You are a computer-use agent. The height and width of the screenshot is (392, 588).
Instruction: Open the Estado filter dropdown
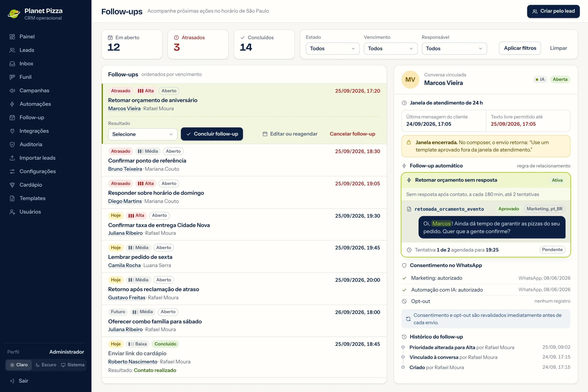click(333, 48)
